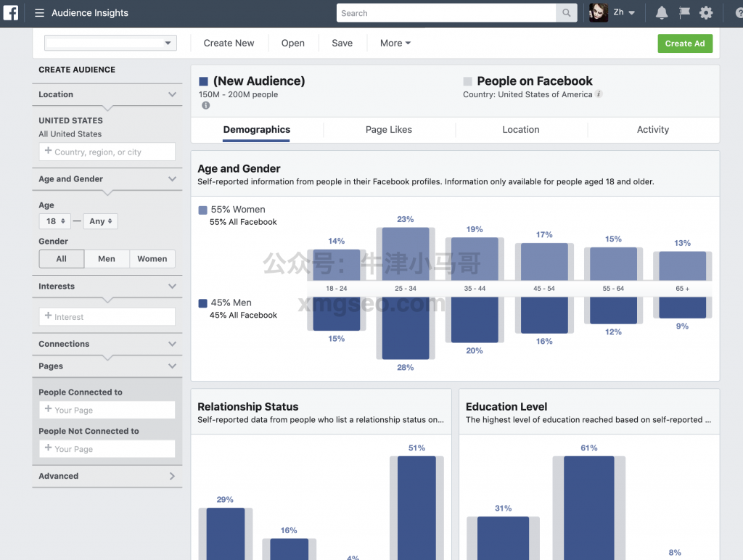The image size is (743, 560).
Task: Click the Relationship Status heading
Action: click(x=248, y=407)
